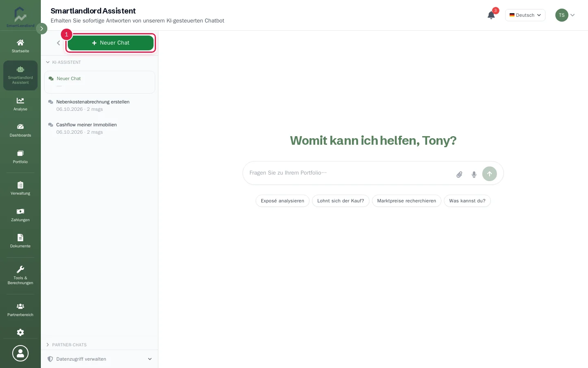588x368 pixels.
Task: Click the user profile icon at sidebar bottom
Action: [20, 353]
